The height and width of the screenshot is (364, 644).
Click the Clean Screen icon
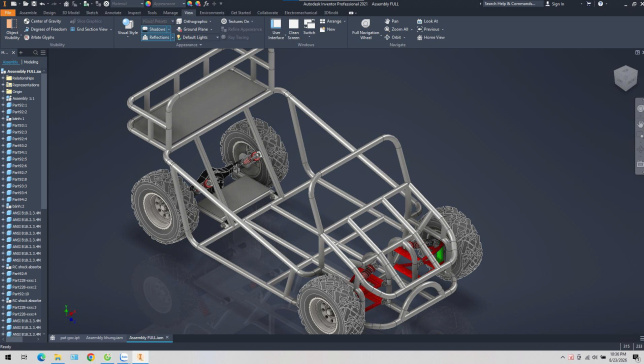pyautogui.click(x=293, y=29)
